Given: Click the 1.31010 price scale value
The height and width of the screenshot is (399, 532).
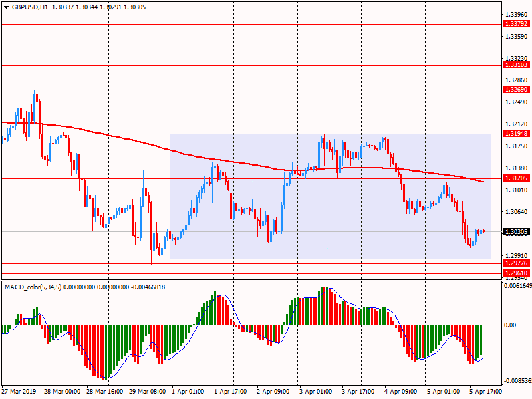Looking at the screenshot, I should [517, 190].
